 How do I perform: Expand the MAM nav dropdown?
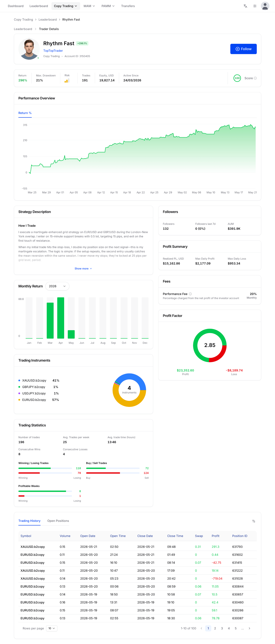(89, 6)
